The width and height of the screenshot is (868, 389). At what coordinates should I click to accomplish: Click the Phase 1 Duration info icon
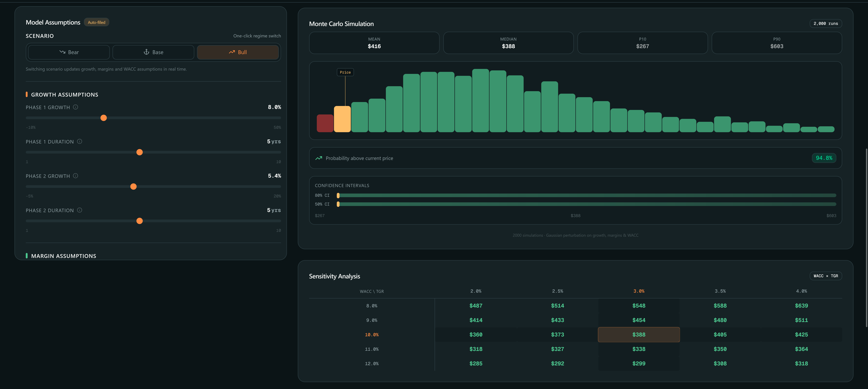80,141
